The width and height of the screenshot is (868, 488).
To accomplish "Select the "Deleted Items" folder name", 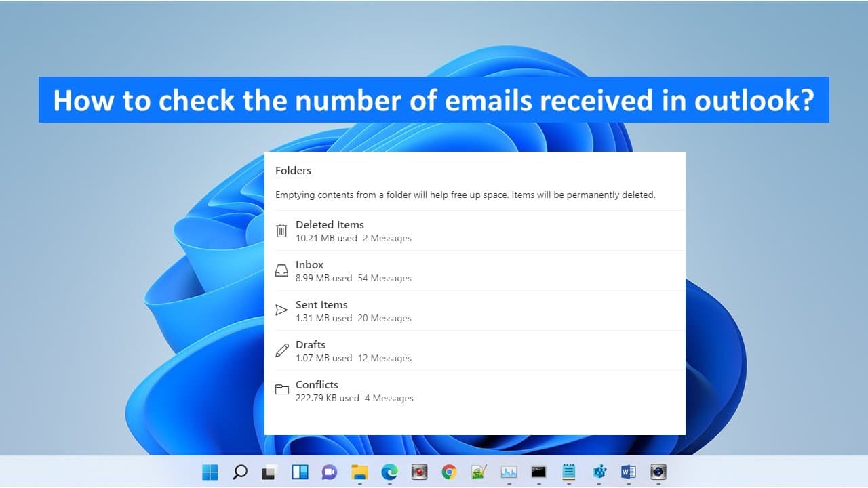I will [x=330, y=224].
